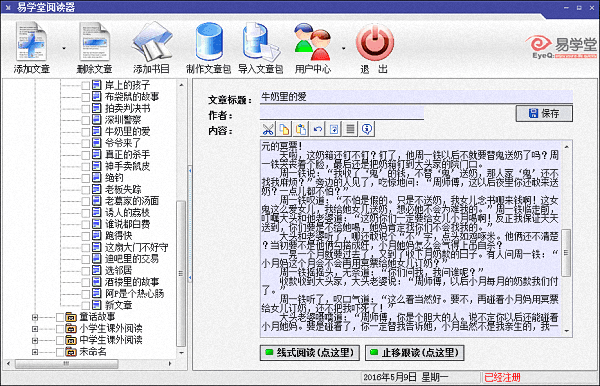Click the round help icon in editor toolbar
This screenshot has width=600, height=386.
coord(367,129)
